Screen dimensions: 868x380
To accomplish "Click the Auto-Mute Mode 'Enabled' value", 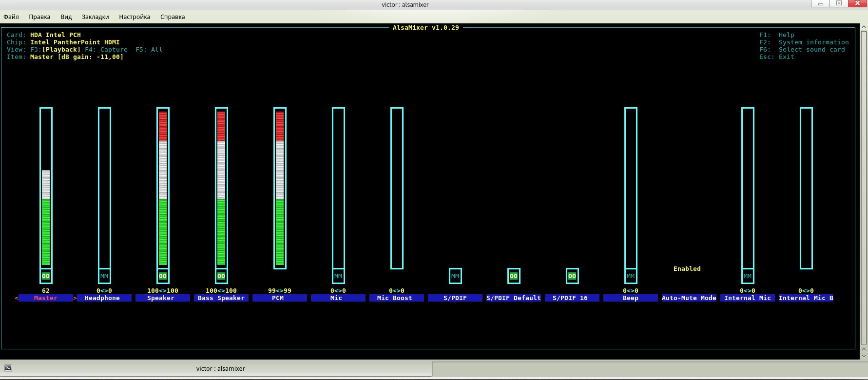I will [687, 269].
